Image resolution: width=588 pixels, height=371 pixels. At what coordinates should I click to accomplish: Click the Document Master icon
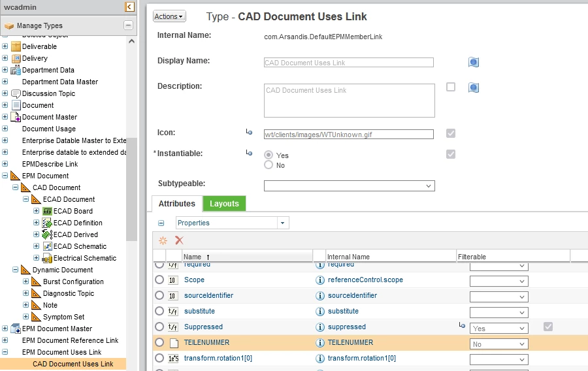point(16,117)
